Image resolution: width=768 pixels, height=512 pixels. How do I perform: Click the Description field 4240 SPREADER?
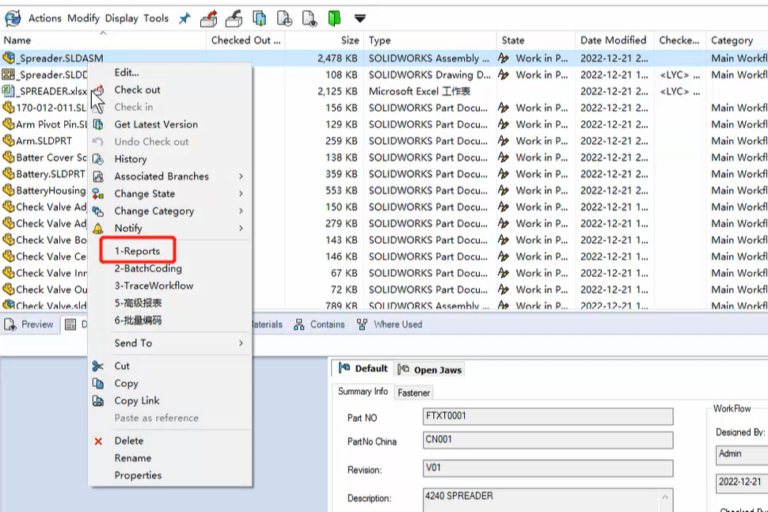[x=548, y=500]
